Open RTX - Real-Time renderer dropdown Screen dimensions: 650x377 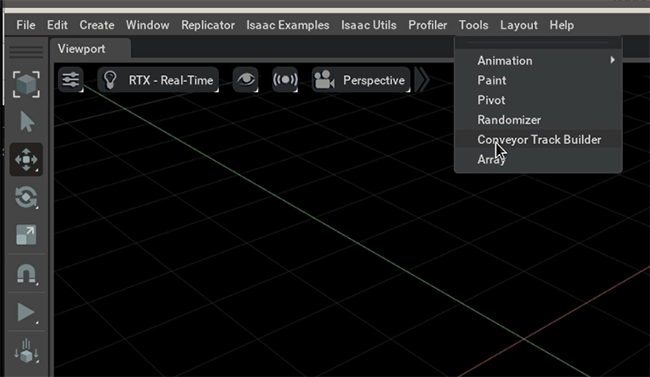pyautogui.click(x=158, y=80)
